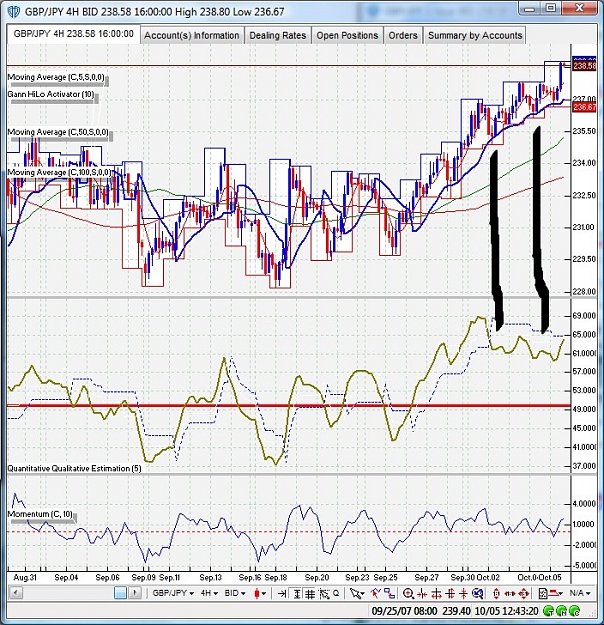Toggle the chart grid icon
604x625 pixels.
(310, 594)
